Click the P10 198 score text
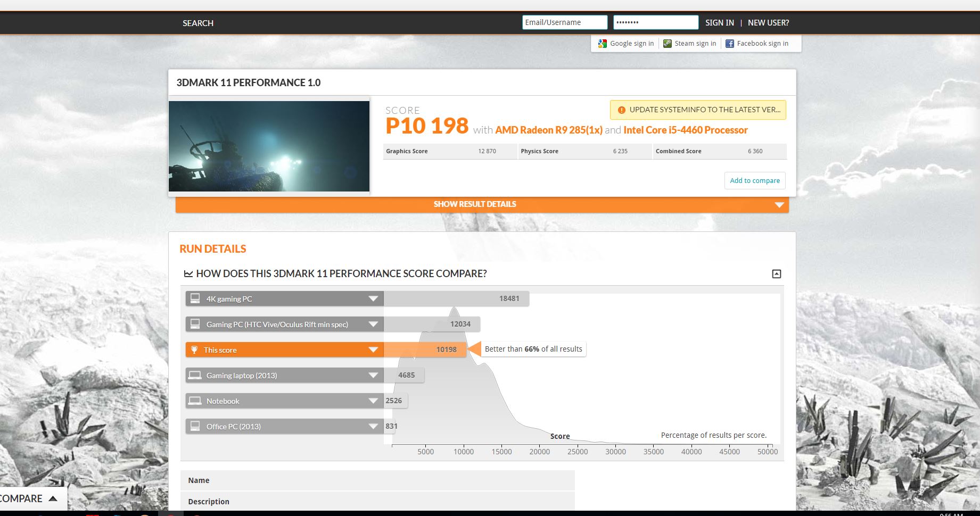Image resolution: width=980 pixels, height=516 pixels. pyautogui.click(x=427, y=127)
